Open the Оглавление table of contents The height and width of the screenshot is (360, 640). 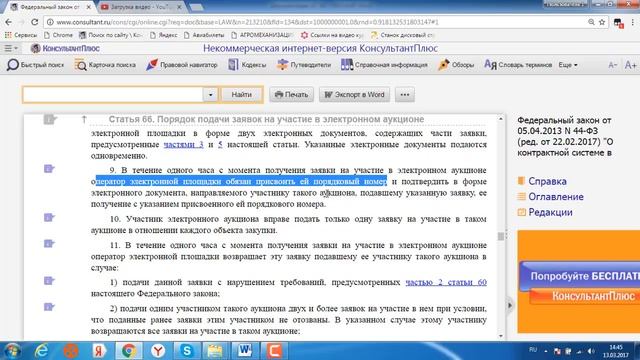tap(556, 197)
